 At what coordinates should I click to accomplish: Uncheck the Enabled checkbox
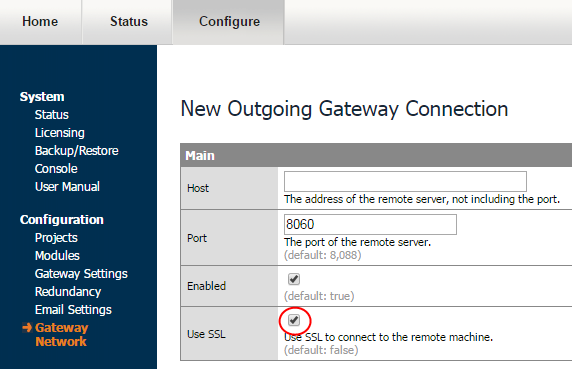tap(294, 279)
